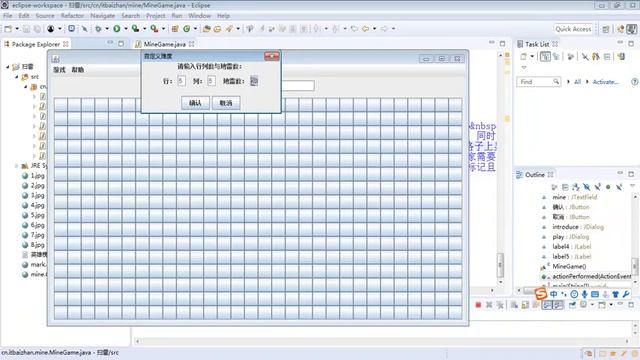Click the Activate... link in Task List
This screenshot has width=640, height=360.
coord(605,82)
